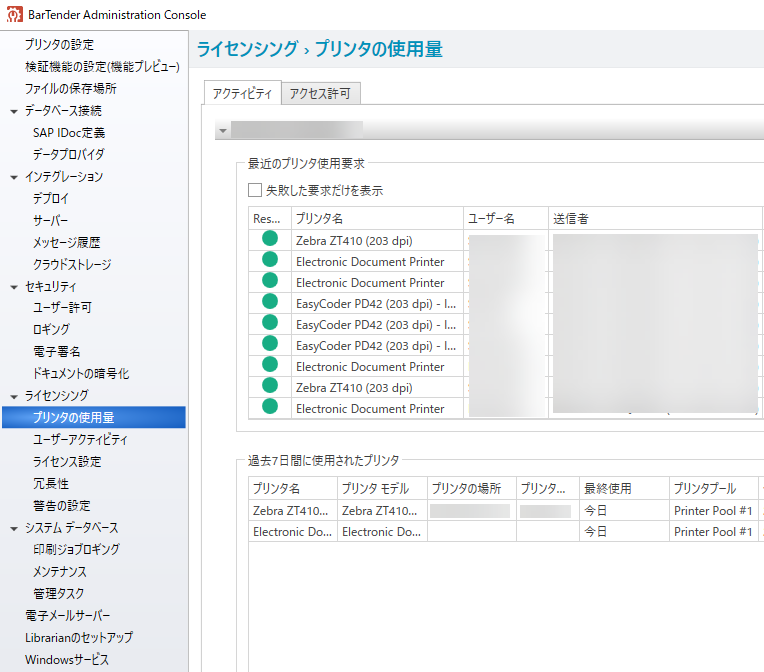The width and height of the screenshot is (764, 672).
Task: Collapse the システム データベース tree node
Action: pos(14,529)
